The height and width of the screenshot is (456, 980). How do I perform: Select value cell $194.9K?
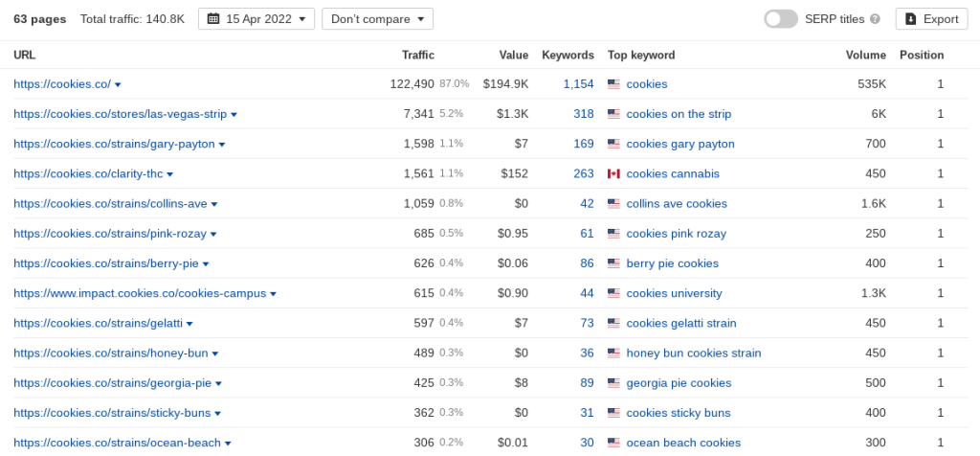[505, 83]
